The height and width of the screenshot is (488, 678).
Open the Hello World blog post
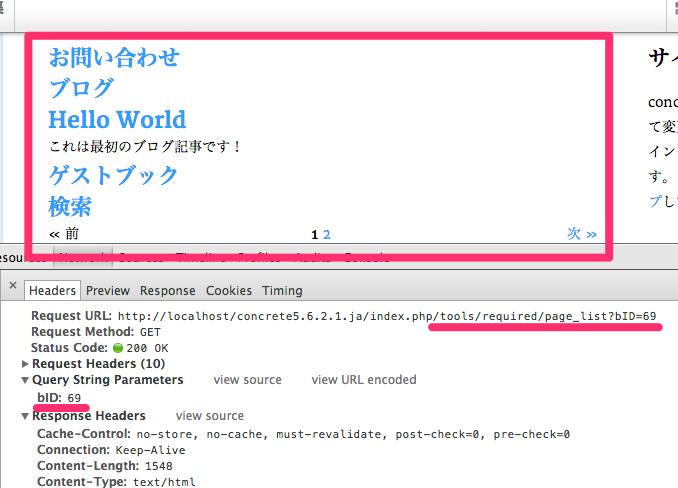117,120
